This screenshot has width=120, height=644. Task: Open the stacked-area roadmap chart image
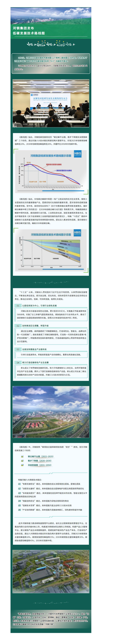coord(51,250)
